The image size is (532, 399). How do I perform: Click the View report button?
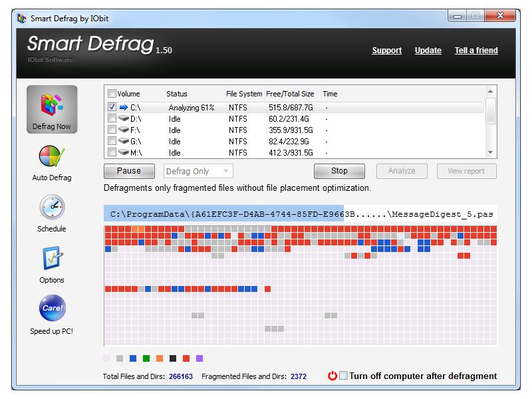467,171
